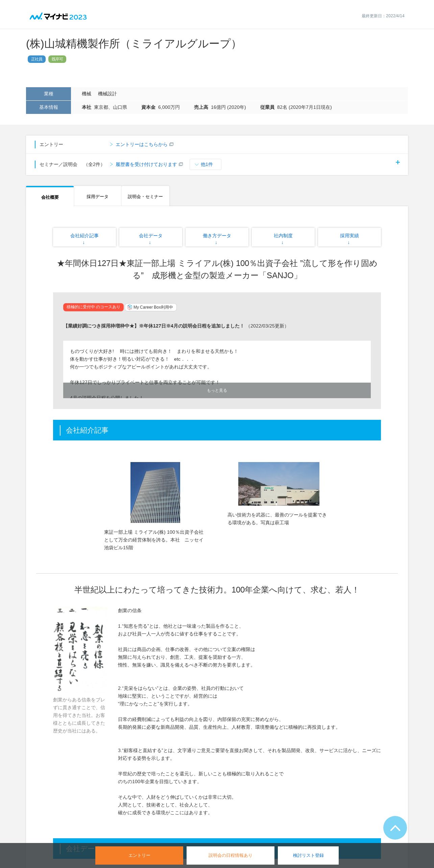434x868 pixels.
Task: Jump to 社内制度 section
Action: (x=283, y=237)
